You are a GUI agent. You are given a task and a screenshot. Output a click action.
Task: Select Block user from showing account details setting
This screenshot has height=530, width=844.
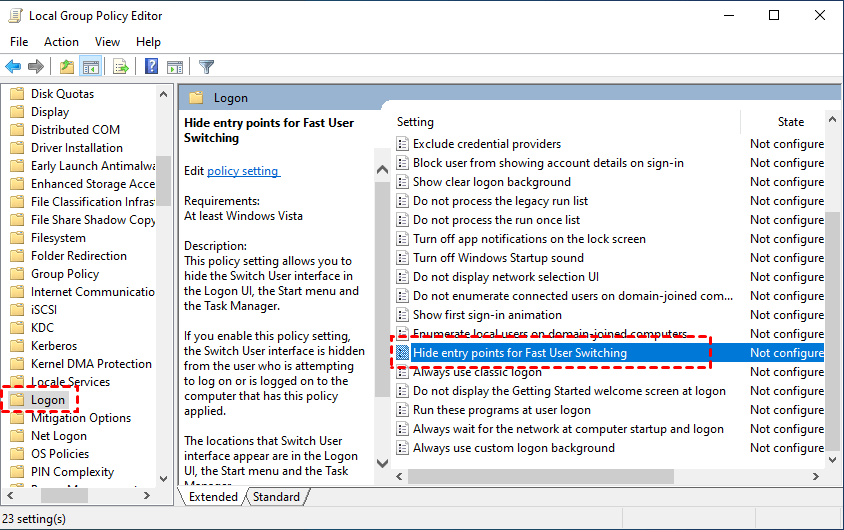(x=548, y=162)
